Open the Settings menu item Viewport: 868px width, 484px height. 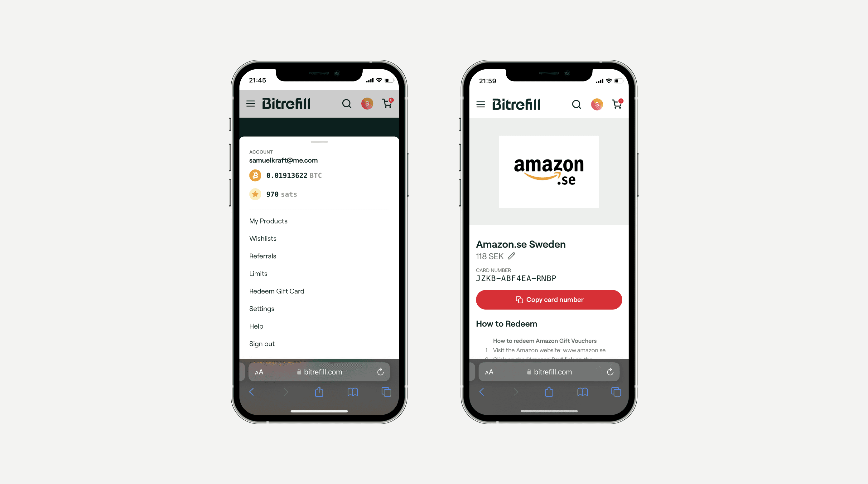point(262,308)
